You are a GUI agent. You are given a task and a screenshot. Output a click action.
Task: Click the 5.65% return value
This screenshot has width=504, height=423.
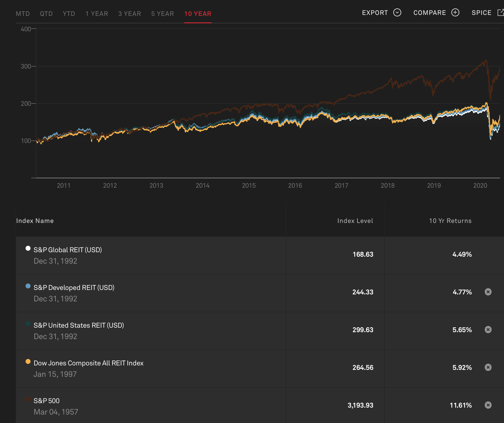tap(462, 330)
